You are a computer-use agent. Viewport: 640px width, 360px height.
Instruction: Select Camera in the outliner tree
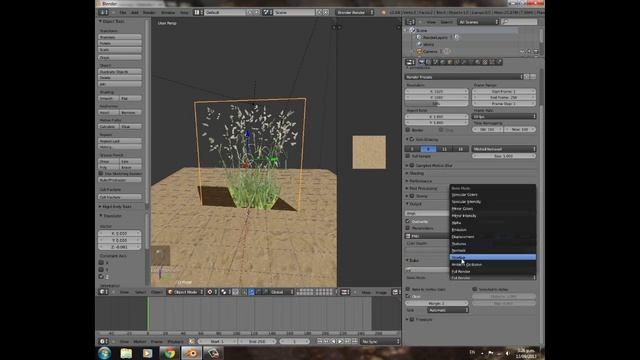point(430,51)
